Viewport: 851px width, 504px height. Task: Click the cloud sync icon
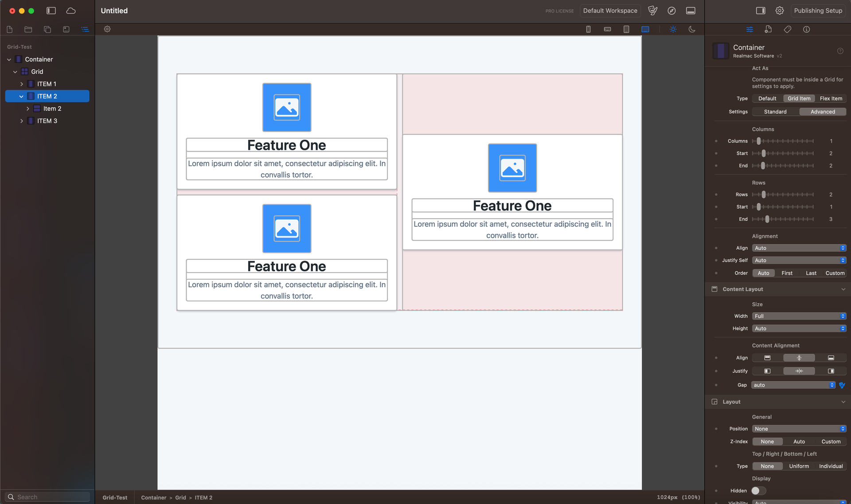[71, 11]
